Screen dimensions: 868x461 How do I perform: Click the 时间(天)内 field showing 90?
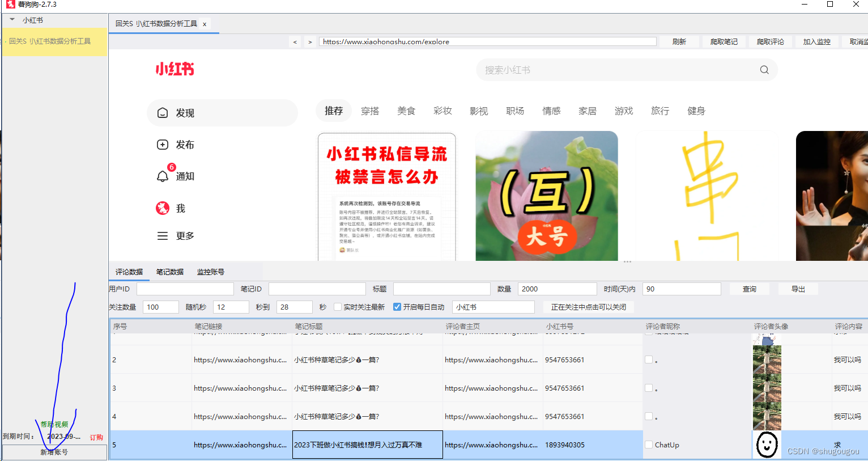pos(682,289)
